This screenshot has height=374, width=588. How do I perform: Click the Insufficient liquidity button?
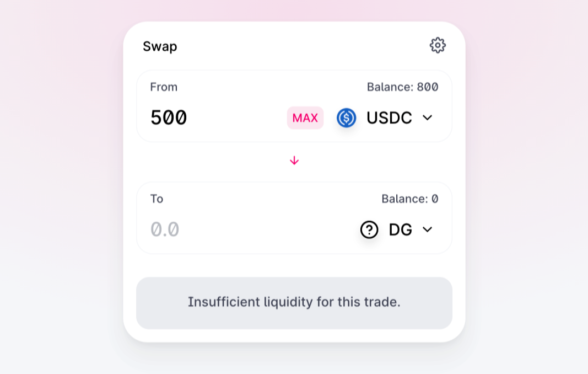[294, 303]
